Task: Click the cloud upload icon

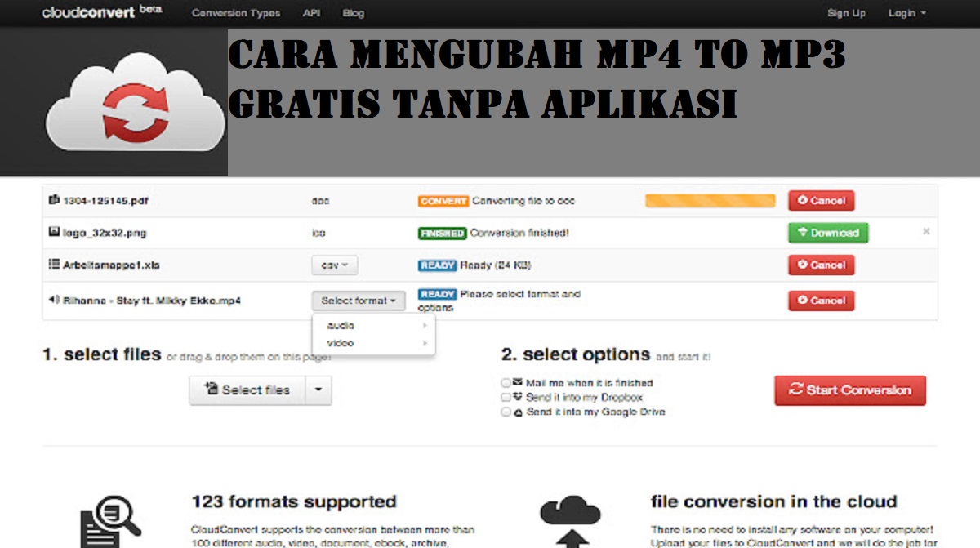Action: [x=570, y=521]
